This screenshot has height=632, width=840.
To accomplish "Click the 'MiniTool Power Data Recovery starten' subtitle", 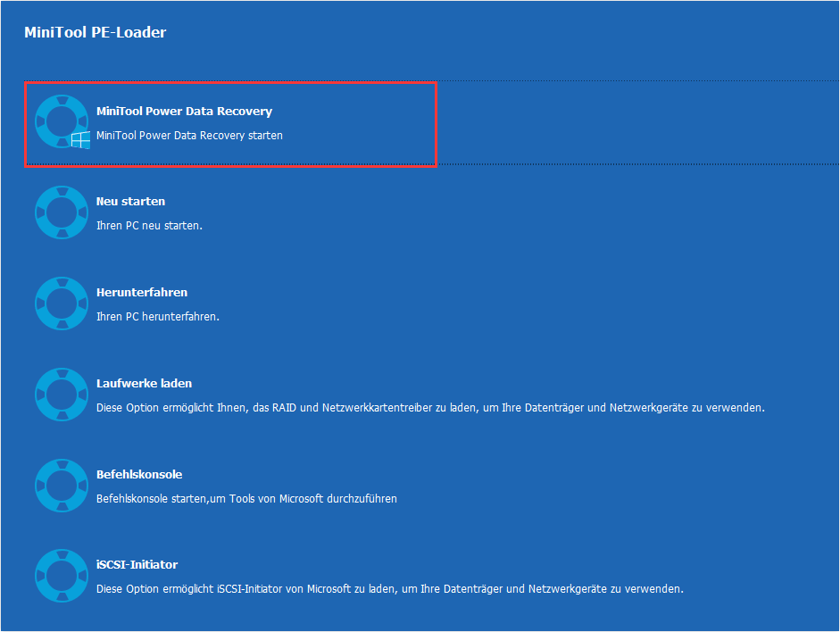I will point(187,135).
